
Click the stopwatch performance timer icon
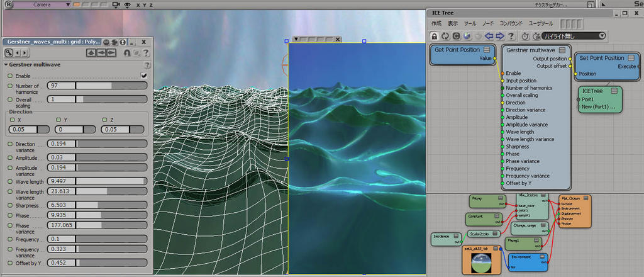525,36
